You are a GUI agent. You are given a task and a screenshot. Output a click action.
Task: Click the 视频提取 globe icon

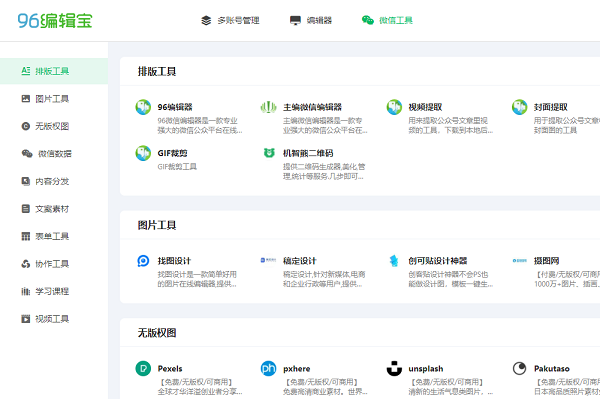tap(394, 107)
